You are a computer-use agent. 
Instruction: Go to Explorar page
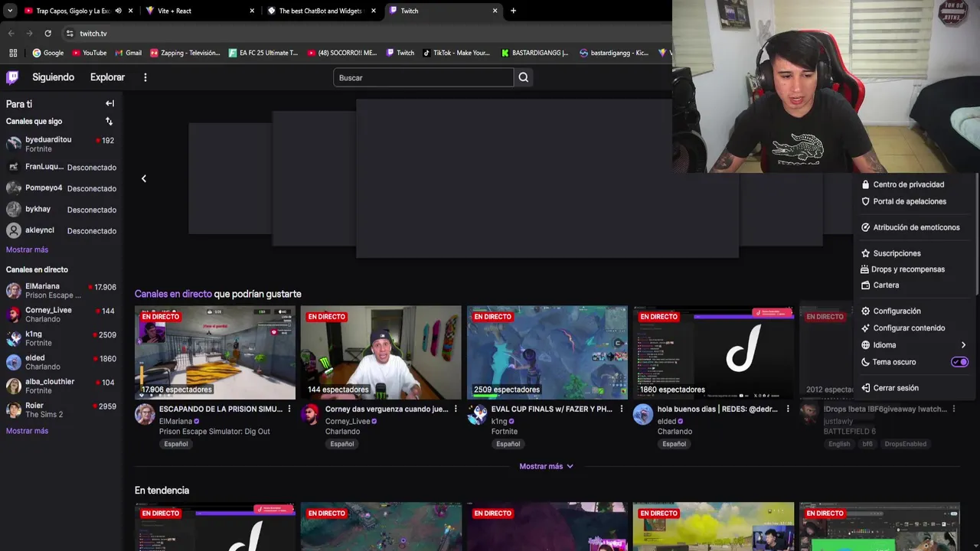pyautogui.click(x=107, y=77)
